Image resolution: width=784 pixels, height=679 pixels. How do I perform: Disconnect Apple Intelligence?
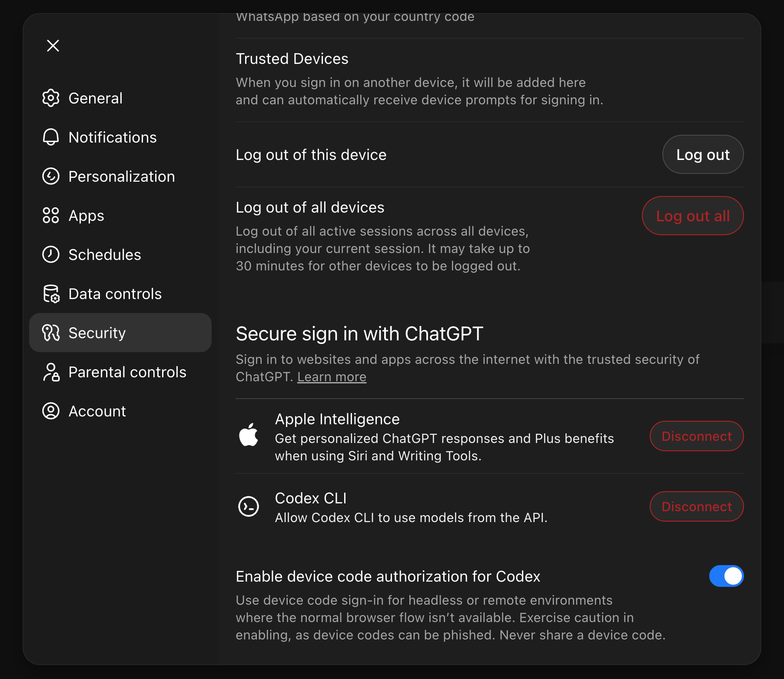coord(696,436)
